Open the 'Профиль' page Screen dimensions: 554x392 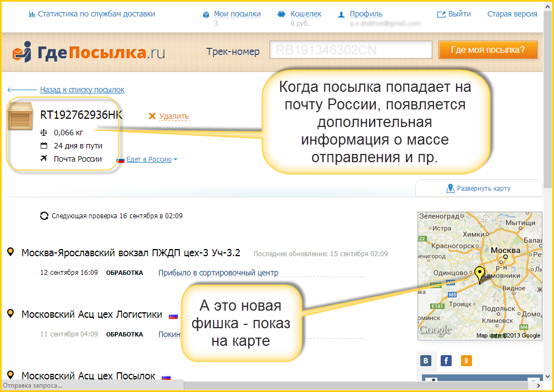click(x=366, y=14)
